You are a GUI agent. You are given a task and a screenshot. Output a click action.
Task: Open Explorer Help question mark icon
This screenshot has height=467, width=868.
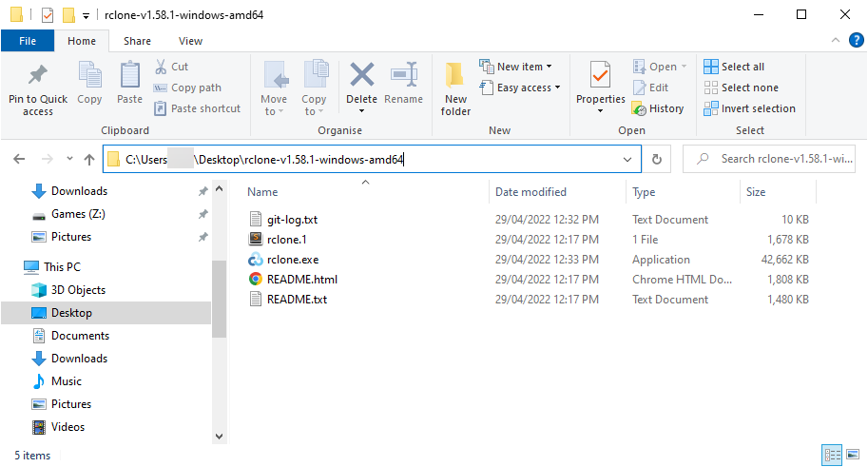[856, 40]
